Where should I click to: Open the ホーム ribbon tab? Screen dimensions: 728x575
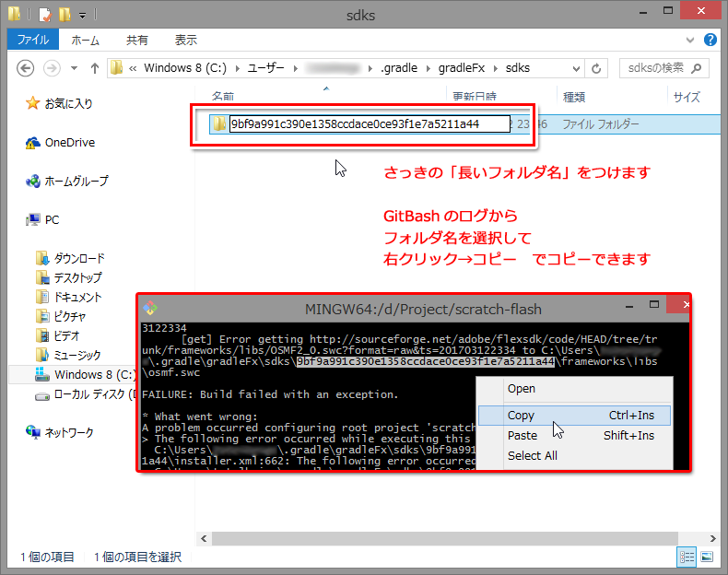(85, 40)
